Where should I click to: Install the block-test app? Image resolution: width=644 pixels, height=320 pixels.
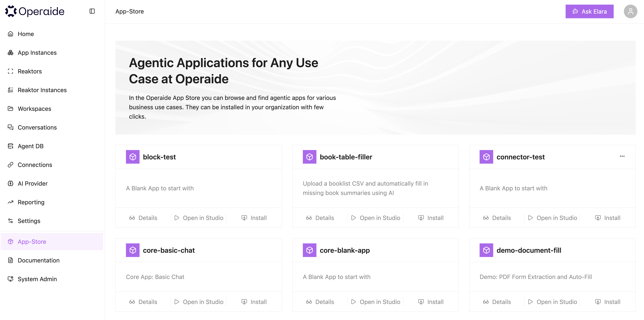pos(254,218)
